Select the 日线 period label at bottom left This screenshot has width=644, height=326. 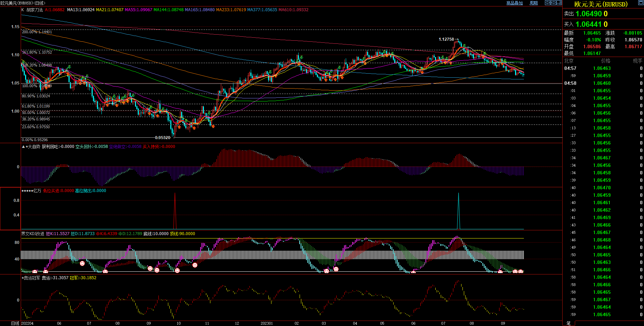(15, 323)
